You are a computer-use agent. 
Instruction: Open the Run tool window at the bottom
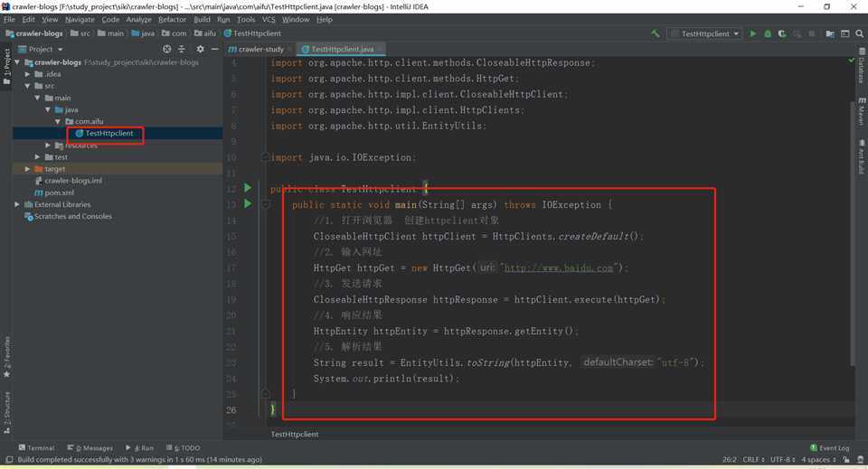(140, 448)
